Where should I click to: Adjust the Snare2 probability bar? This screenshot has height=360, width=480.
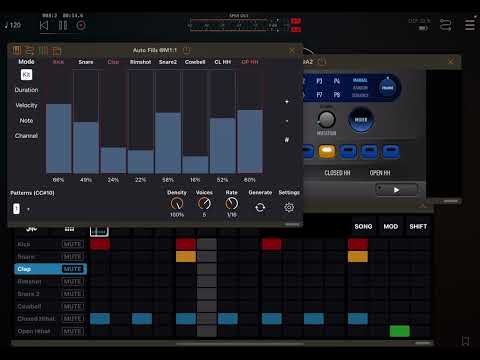pyautogui.click(x=168, y=122)
